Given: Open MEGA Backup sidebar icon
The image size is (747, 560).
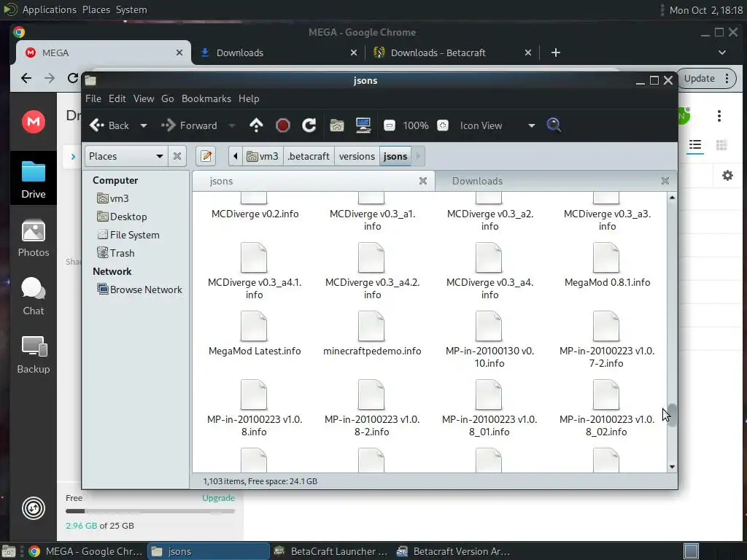Looking at the screenshot, I should point(34,355).
